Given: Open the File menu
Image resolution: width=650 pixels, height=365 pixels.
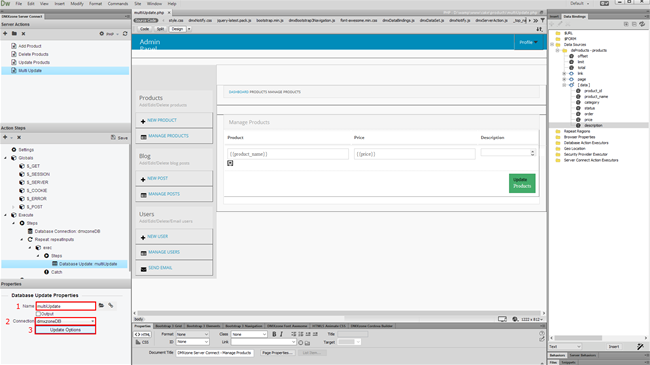Looking at the screenshot, I should pos(19,3).
